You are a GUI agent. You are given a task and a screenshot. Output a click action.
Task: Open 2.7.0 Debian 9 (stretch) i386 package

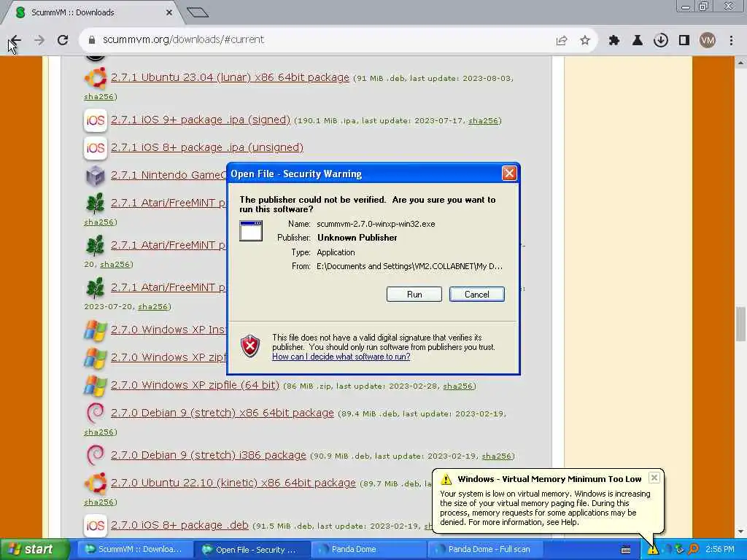tap(208, 455)
